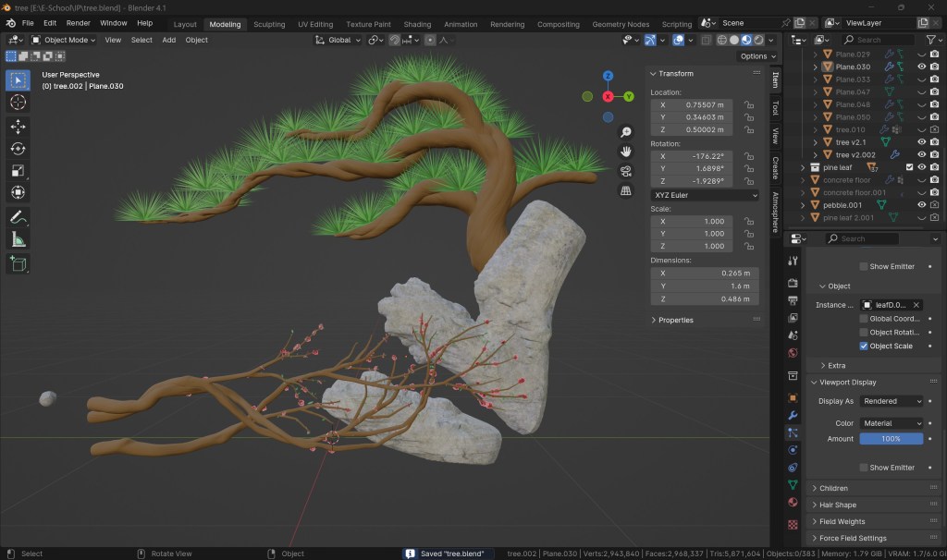947x560 pixels.
Task: Click the Location X value field
Action: (704, 105)
